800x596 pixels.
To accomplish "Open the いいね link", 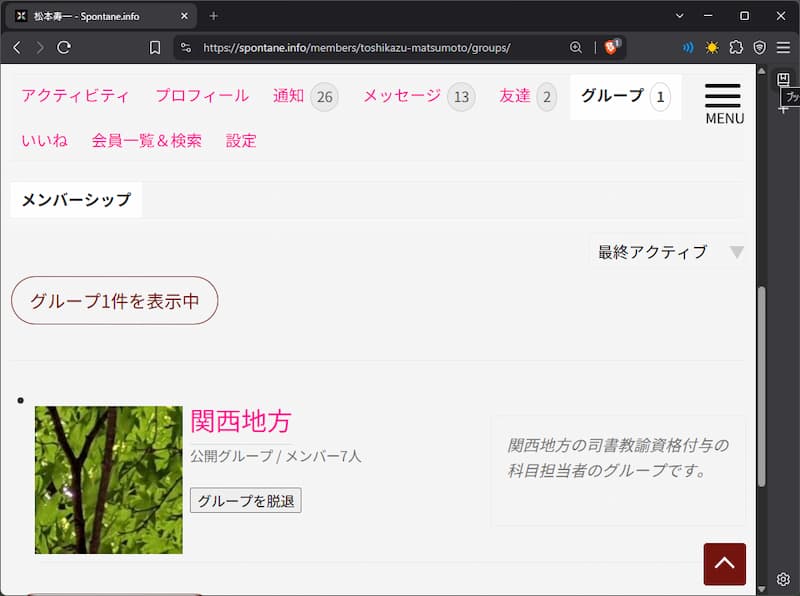I will [x=44, y=140].
